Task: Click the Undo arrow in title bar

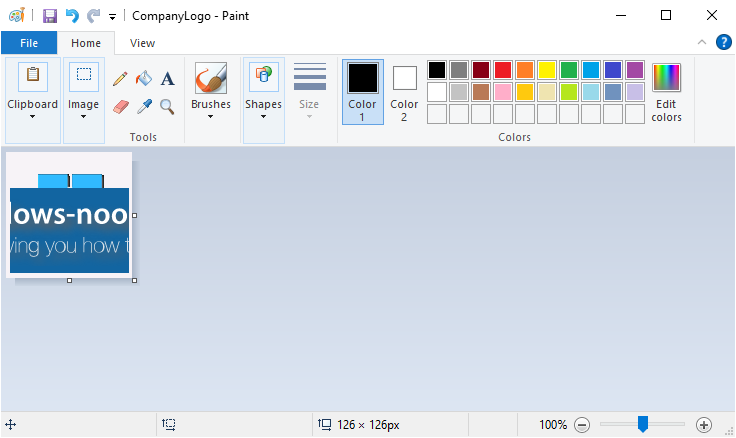Action: coord(72,16)
